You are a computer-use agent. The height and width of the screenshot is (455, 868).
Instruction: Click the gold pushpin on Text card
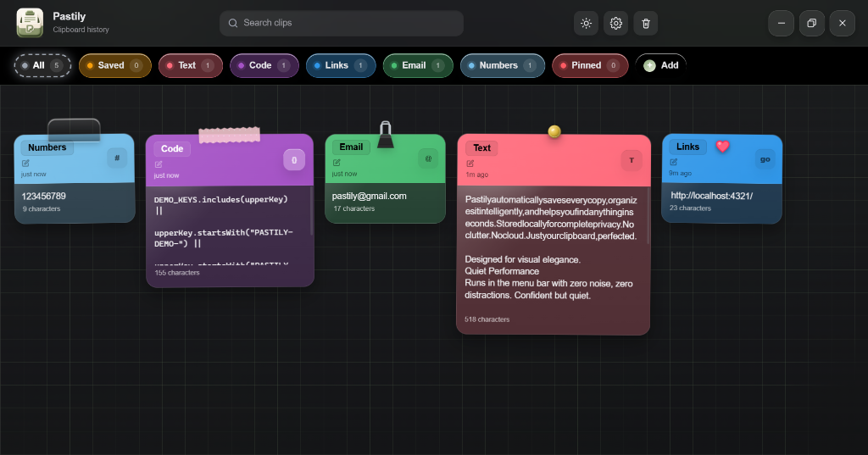(554, 131)
